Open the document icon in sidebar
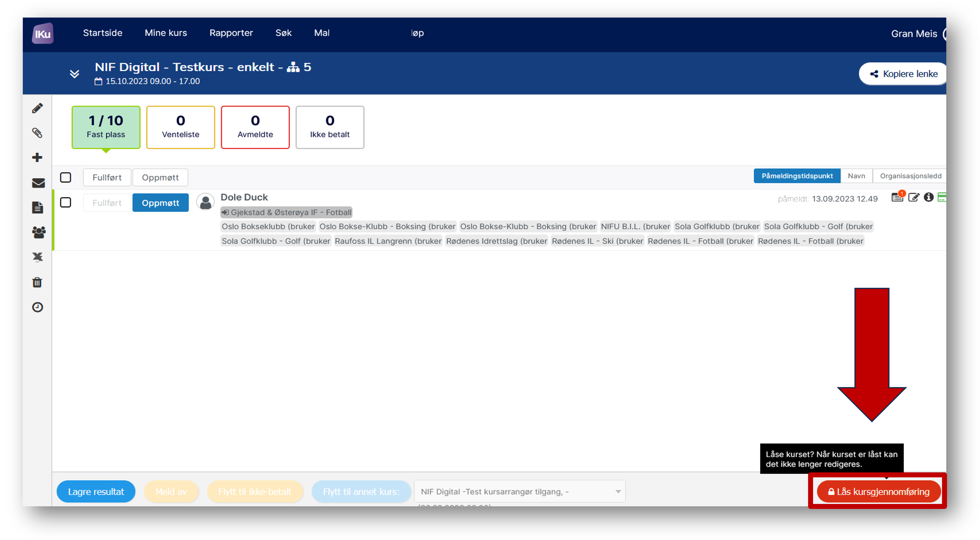 point(38,208)
